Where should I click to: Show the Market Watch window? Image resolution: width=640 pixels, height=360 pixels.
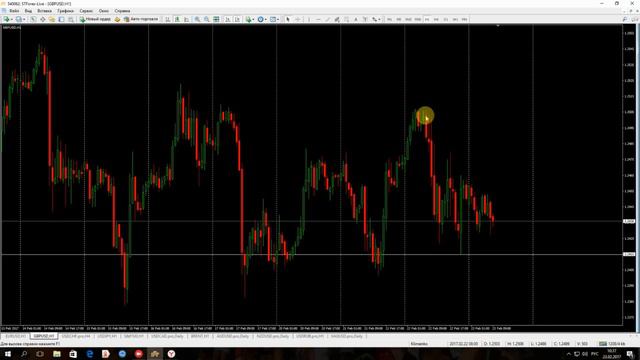tap(33, 19)
